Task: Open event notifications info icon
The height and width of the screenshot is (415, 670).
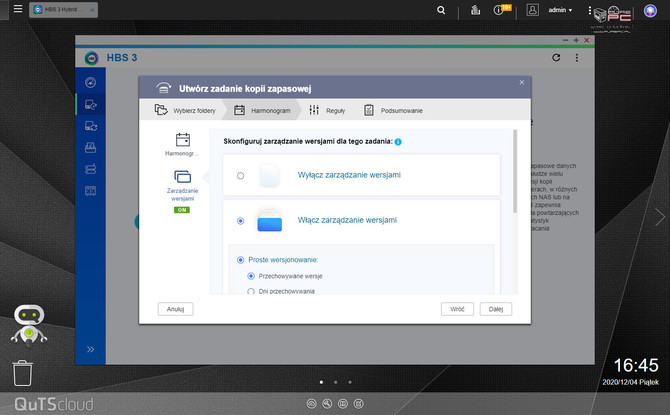Action: click(x=499, y=10)
